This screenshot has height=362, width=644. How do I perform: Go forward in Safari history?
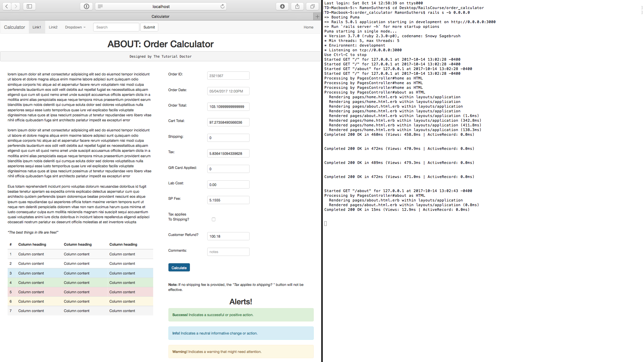tap(15, 6)
